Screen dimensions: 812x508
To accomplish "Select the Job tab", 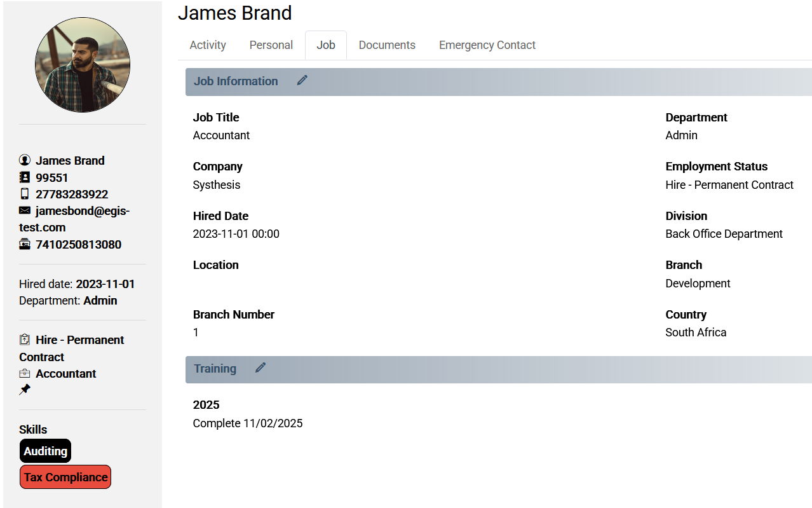I will (x=326, y=45).
